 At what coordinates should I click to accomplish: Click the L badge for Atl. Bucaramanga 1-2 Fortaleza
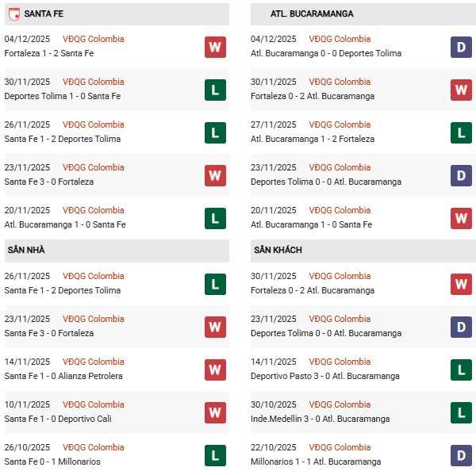coord(461,132)
